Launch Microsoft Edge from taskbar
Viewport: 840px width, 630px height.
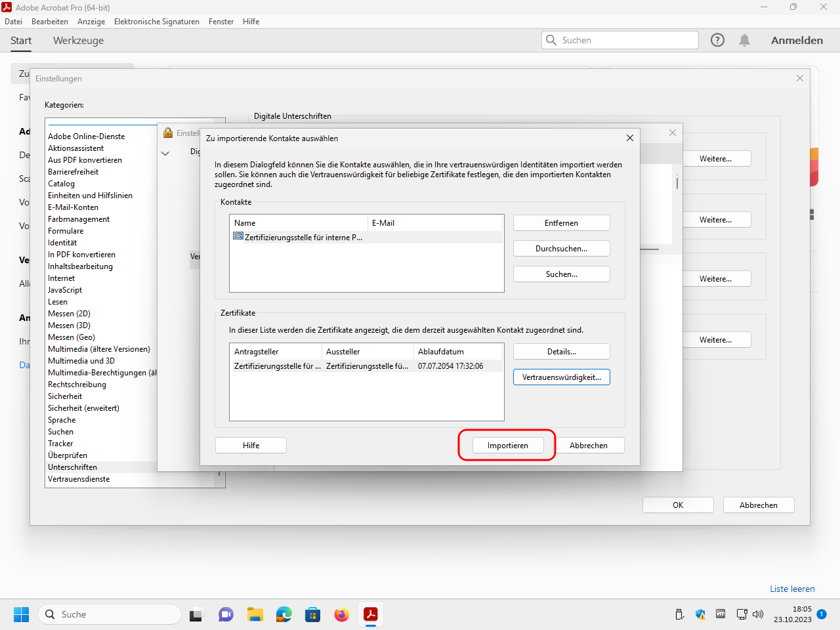point(283,614)
